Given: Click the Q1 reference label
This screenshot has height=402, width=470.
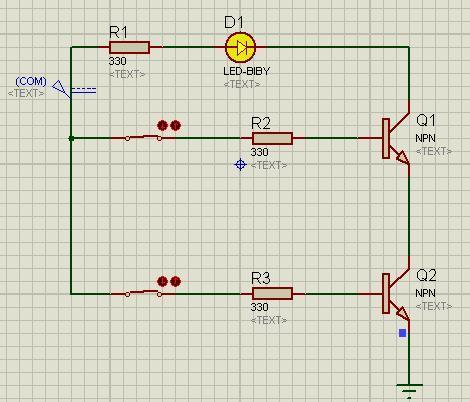Looking at the screenshot, I should (426, 120).
